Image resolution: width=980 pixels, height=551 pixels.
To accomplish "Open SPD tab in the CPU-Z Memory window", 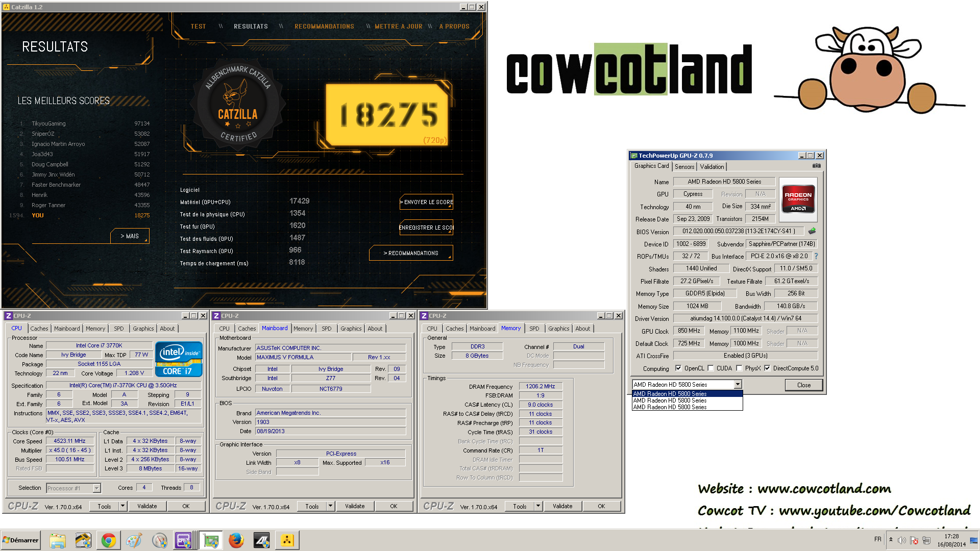I will coord(534,329).
